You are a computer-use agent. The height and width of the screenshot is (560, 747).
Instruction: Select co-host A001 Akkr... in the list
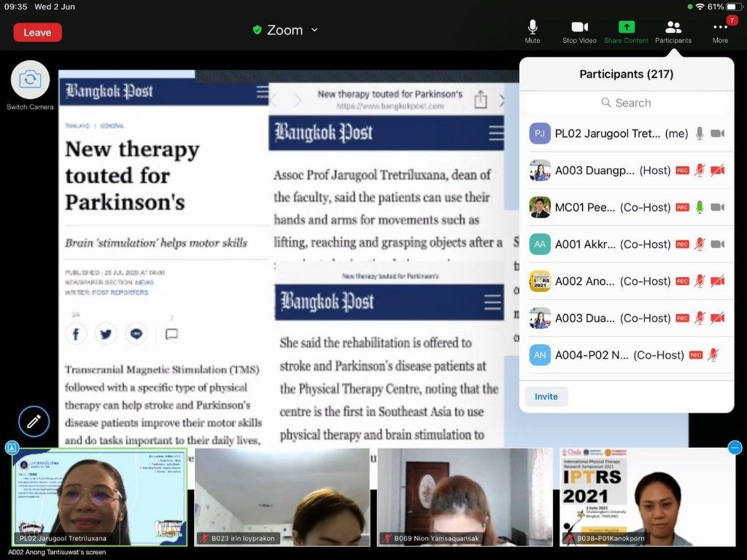click(627, 244)
